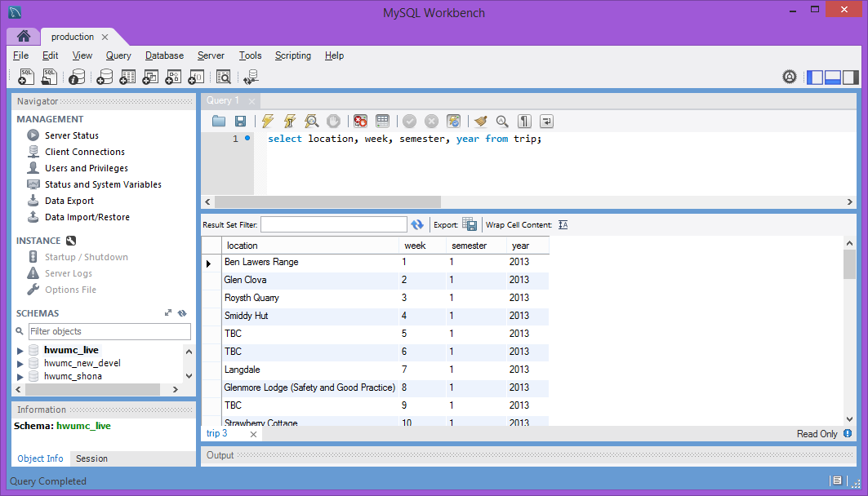Screen dimensions: 868x496
Task: Open Users and Privileges
Action: (x=87, y=168)
